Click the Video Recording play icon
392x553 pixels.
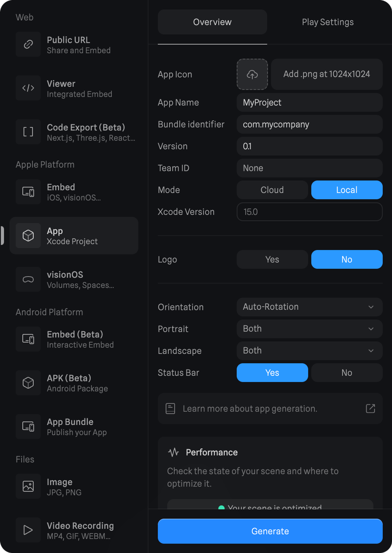28,530
